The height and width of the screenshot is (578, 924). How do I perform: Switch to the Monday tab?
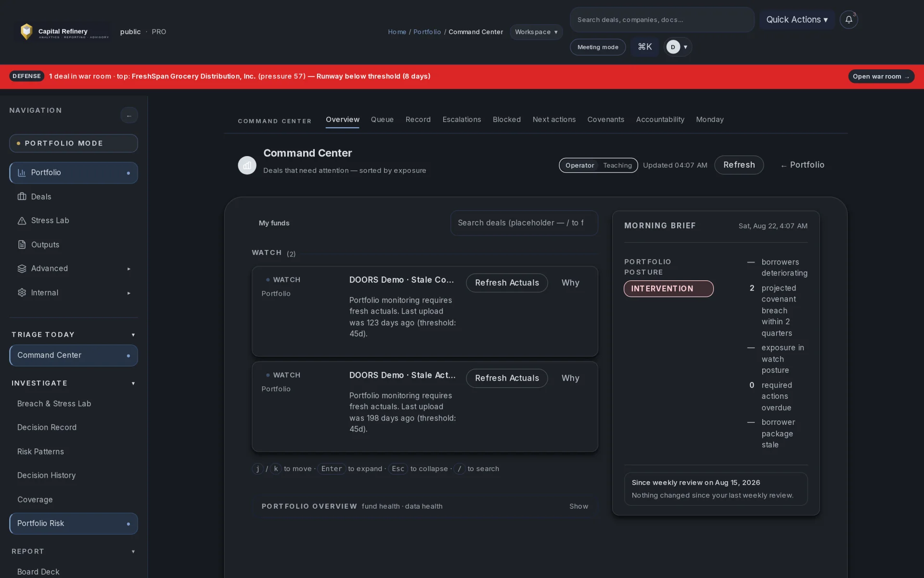click(x=709, y=119)
